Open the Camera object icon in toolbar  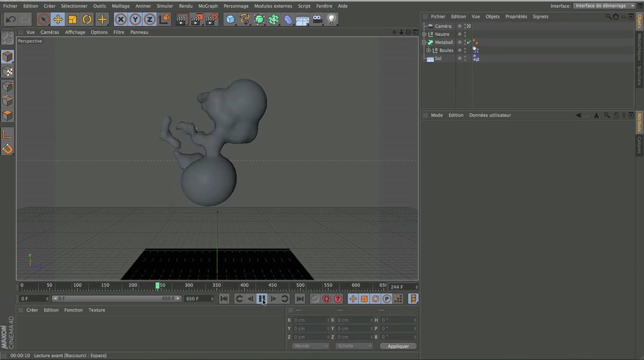click(x=317, y=19)
